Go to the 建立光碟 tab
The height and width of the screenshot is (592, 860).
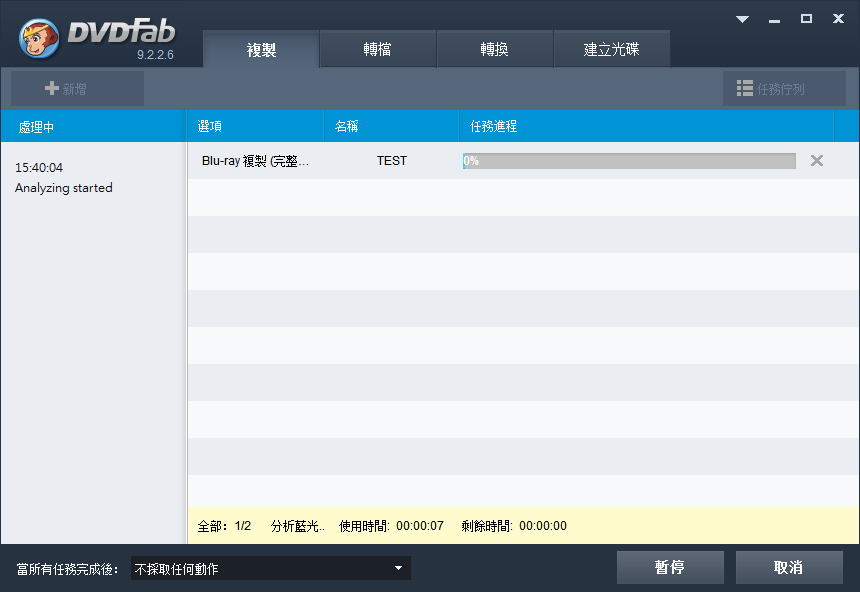(x=612, y=50)
